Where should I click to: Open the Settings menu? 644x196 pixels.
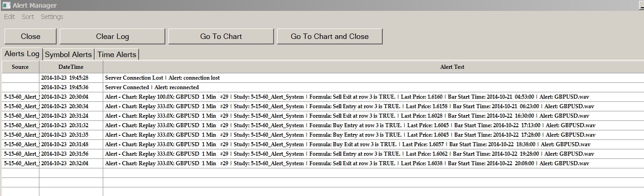tap(52, 17)
